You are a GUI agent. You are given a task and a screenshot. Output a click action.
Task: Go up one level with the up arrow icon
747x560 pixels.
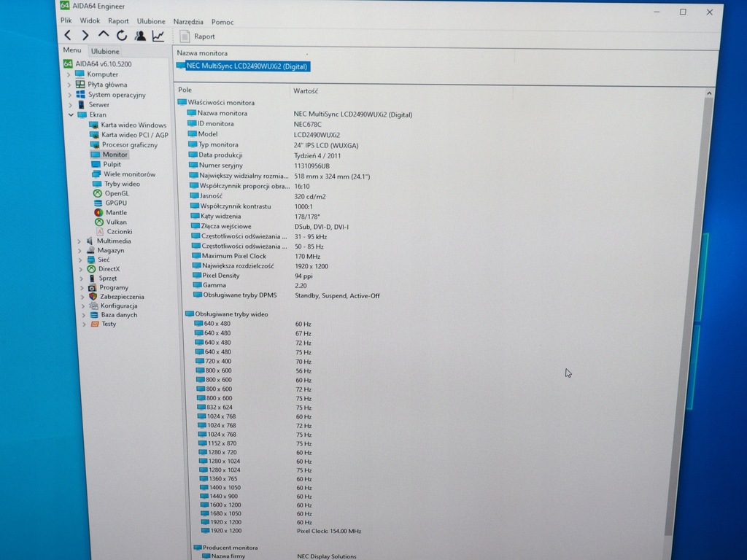coord(104,35)
